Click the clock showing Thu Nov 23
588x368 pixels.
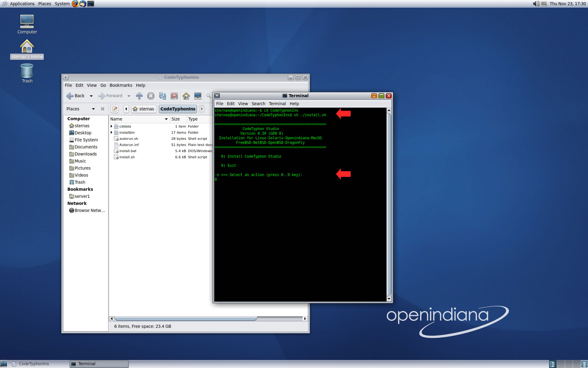[567, 4]
